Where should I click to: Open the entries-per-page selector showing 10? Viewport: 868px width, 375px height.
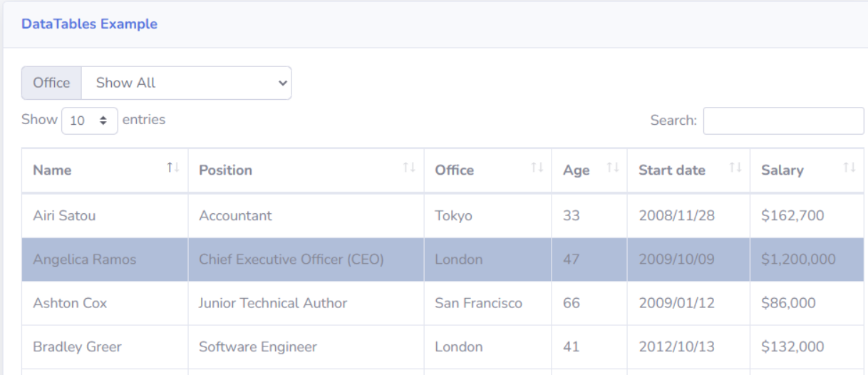pos(90,120)
